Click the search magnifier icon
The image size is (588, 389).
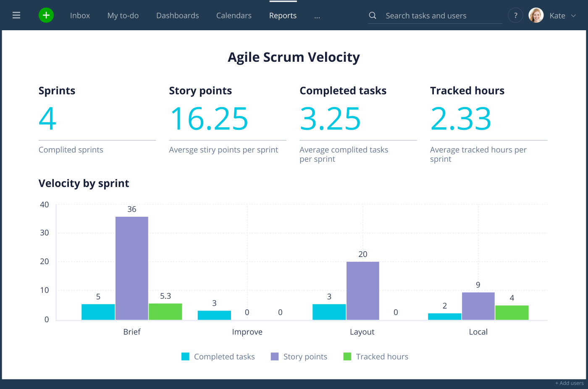coord(373,16)
